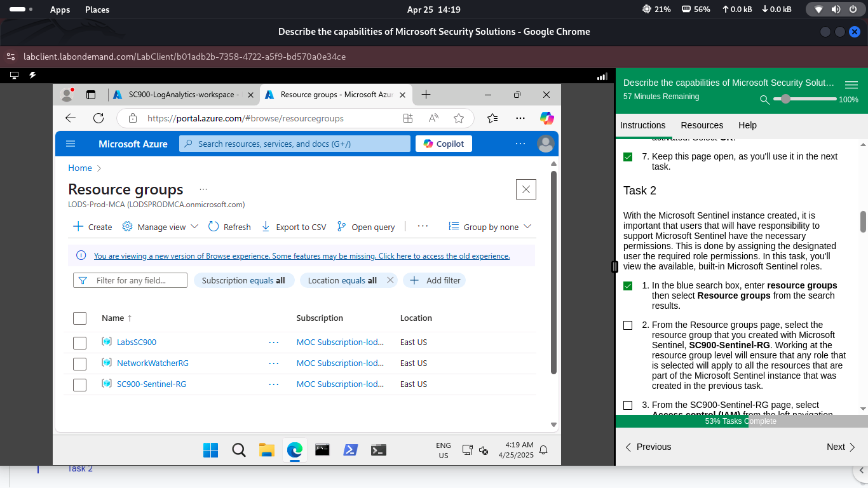This screenshot has height=488, width=868.
Task: Switch to the Resources tab
Action: [702, 125]
